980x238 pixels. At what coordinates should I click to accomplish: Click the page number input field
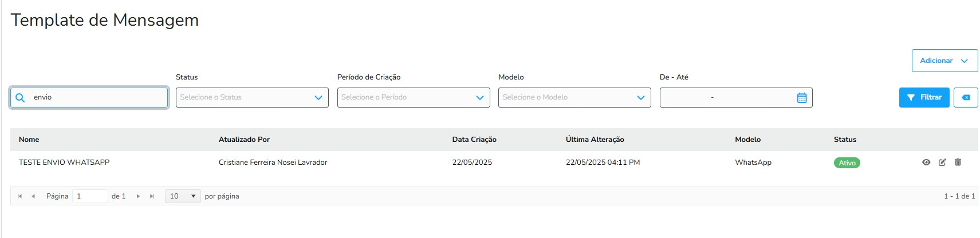[x=90, y=196]
